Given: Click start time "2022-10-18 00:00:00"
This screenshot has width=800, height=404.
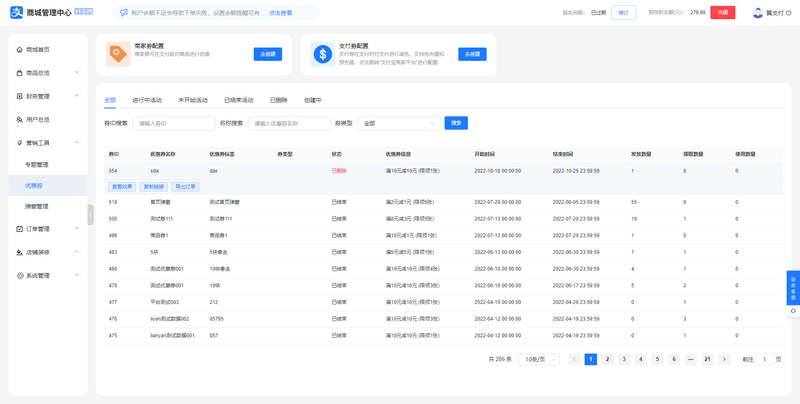Looking at the screenshot, I should tap(498, 171).
